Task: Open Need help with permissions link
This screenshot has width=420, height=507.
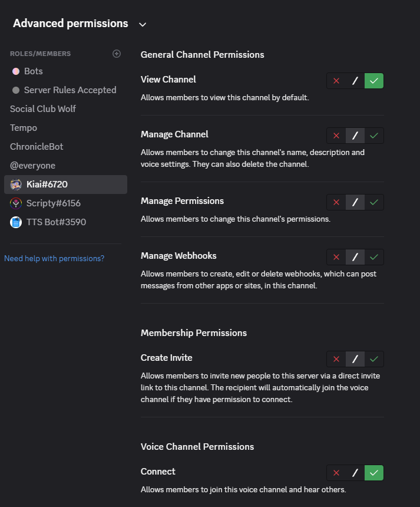Action: [x=54, y=258]
